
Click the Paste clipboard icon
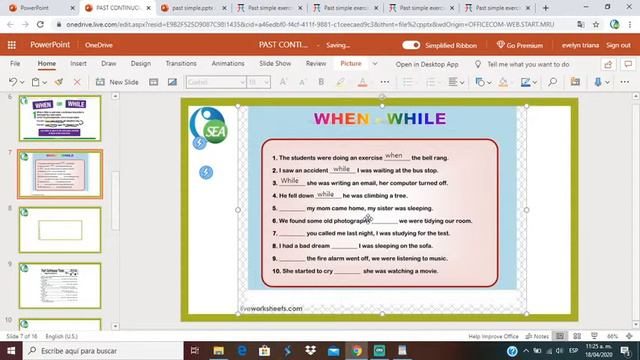pyautogui.click(x=36, y=82)
